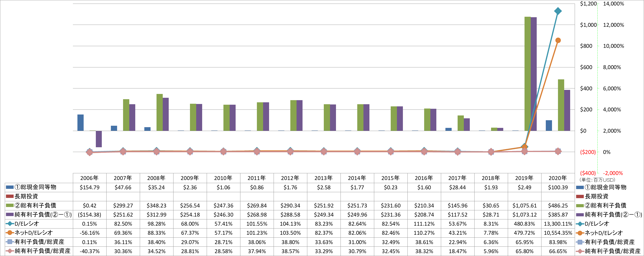644x256 pixels.
Task: Click the red 長期投資 swatch in table row header
Action: [x=10, y=196]
